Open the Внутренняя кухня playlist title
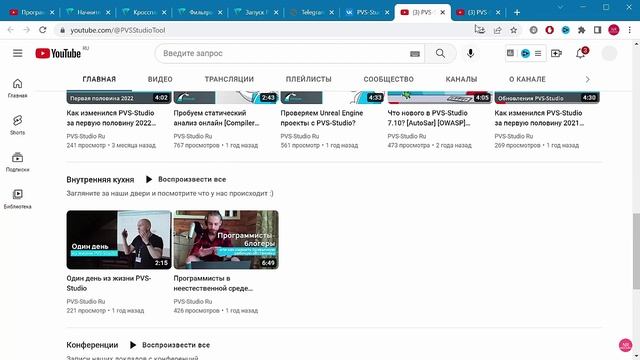 coord(100,180)
